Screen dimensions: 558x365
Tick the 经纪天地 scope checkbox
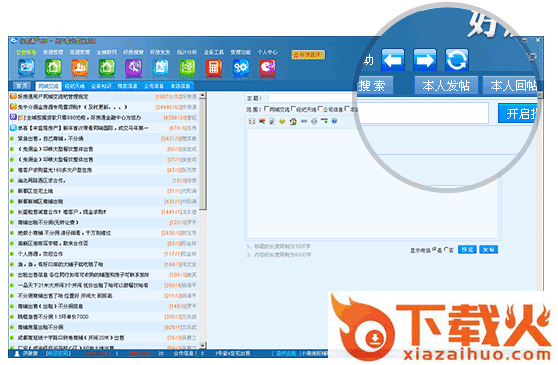click(294, 109)
